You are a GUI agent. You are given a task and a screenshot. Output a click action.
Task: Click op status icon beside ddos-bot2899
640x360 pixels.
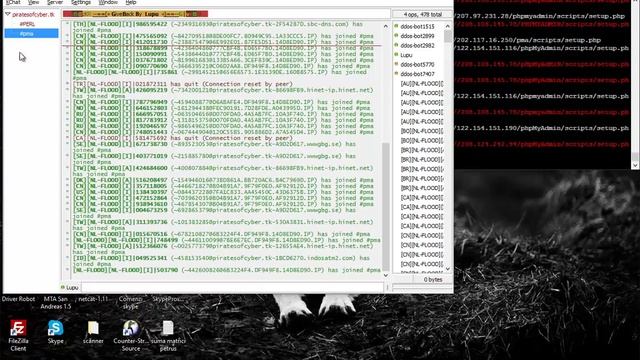[396, 36]
